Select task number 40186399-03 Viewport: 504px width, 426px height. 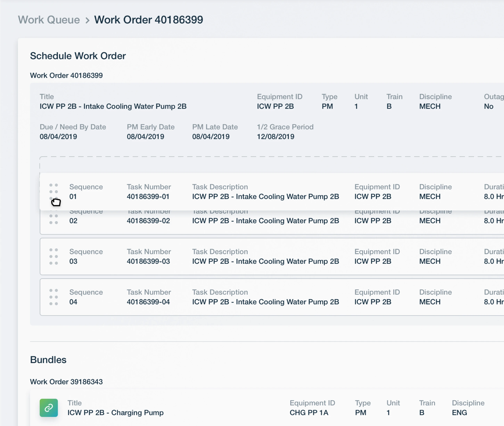coord(148,261)
